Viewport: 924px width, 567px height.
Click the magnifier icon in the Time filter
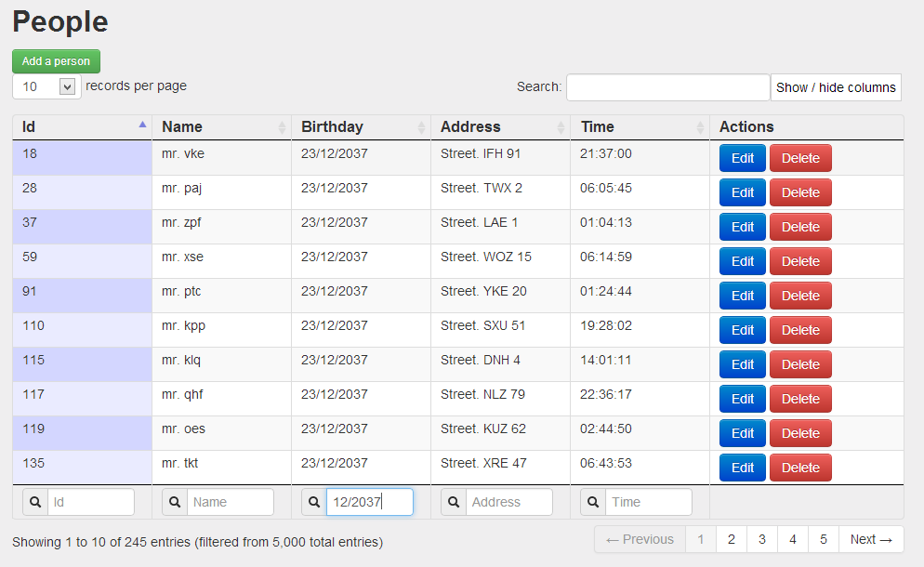(x=592, y=502)
